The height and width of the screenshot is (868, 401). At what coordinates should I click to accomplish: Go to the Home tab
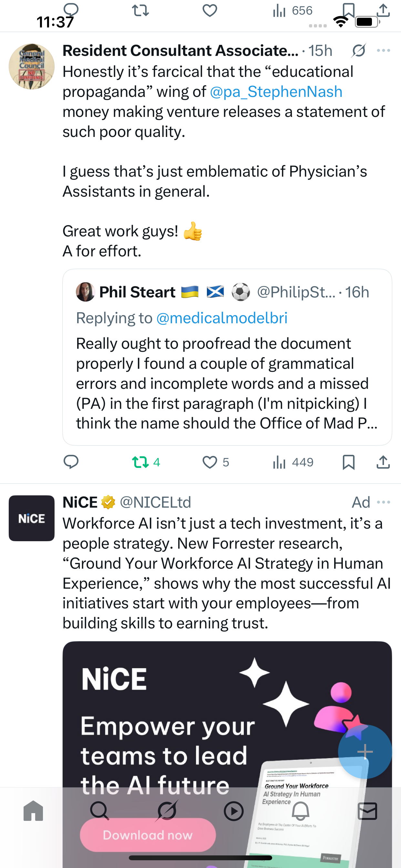point(33,811)
